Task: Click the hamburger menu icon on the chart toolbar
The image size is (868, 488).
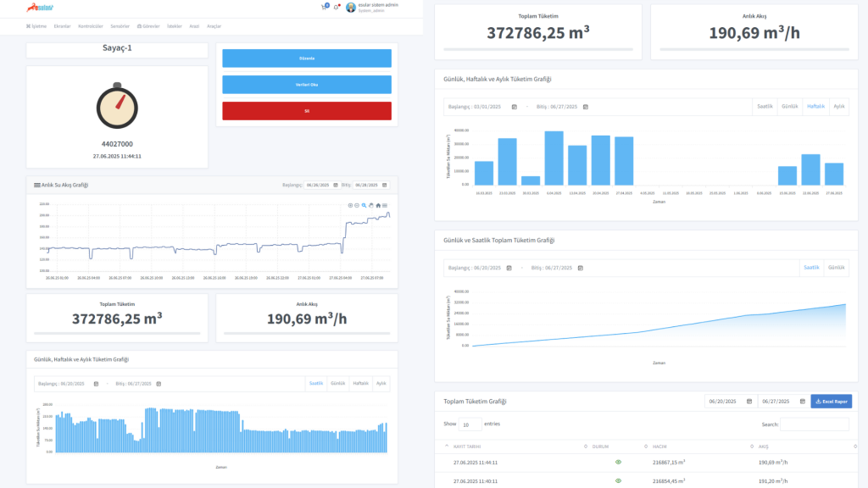Action: pos(385,205)
